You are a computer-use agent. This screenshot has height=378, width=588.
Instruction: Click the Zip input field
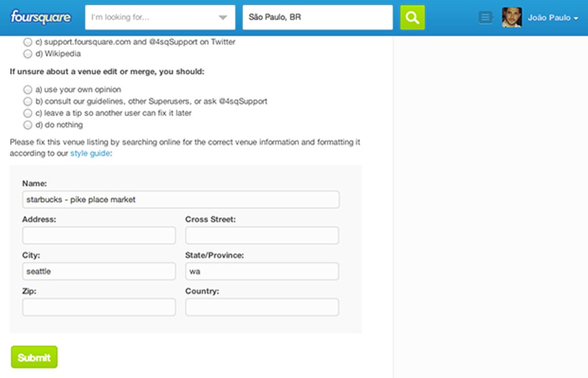99,307
